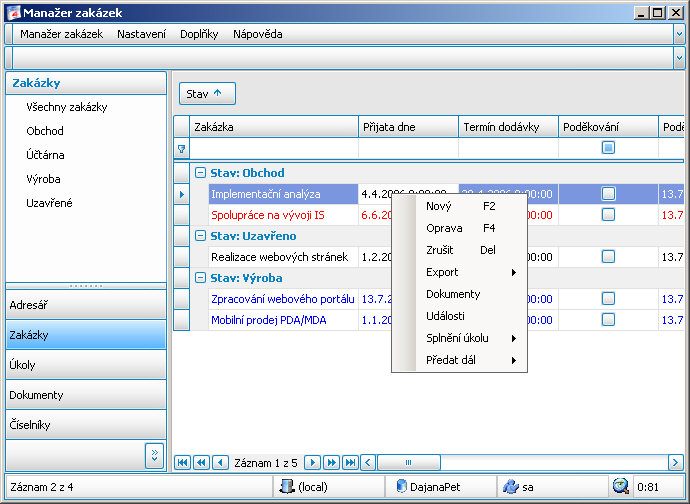This screenshot has width=690, height=504.
Task: Collapse the Stav: Uzavřeno group
Action: click(200, 236)
